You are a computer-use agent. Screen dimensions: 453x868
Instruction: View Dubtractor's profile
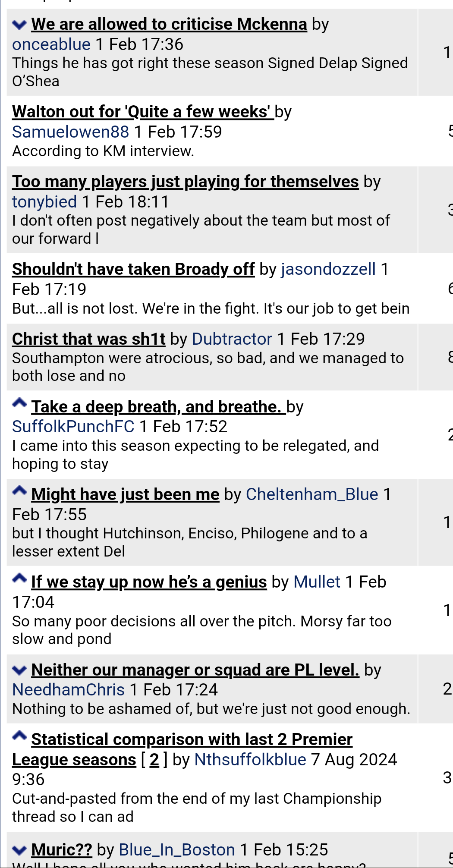(x=232, y=339)
